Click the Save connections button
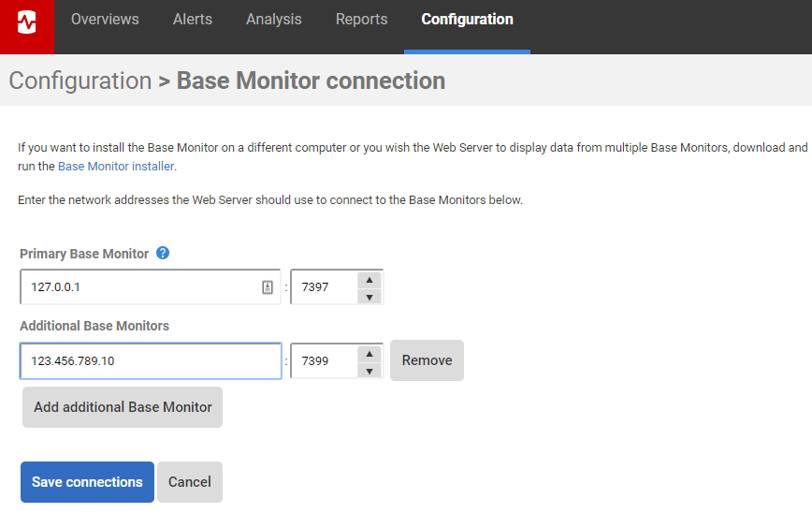Screen dimensions: 812x513 [x=88, y=482]
